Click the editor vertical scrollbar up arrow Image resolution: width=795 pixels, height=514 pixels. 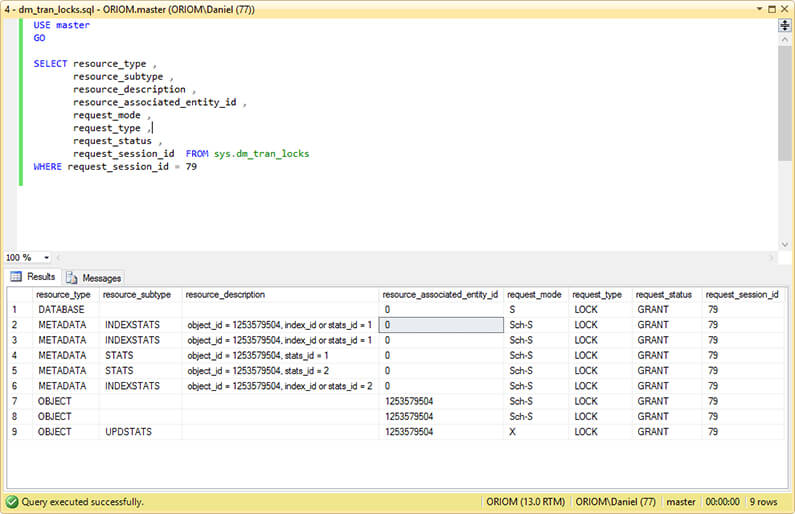tap(785, 39)
